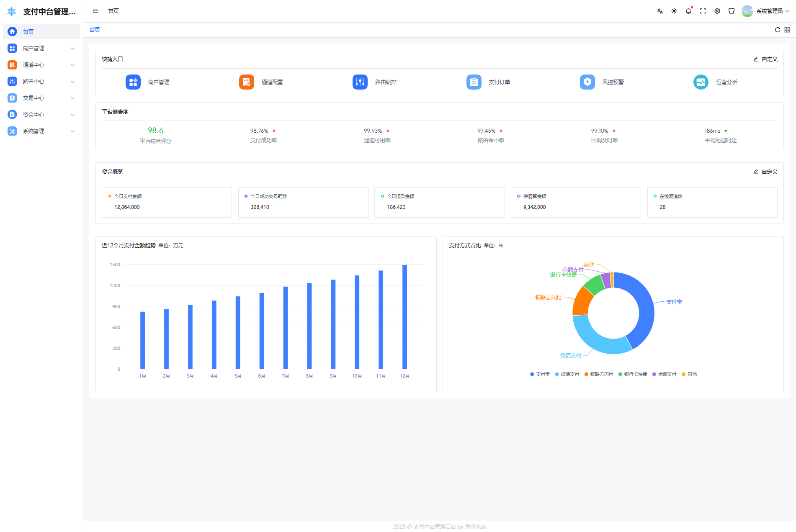The height and width of the screenshot is (532, 796).
Task: Expand 商户管理 sidebar menu
Action: click(x=41, y=48)
